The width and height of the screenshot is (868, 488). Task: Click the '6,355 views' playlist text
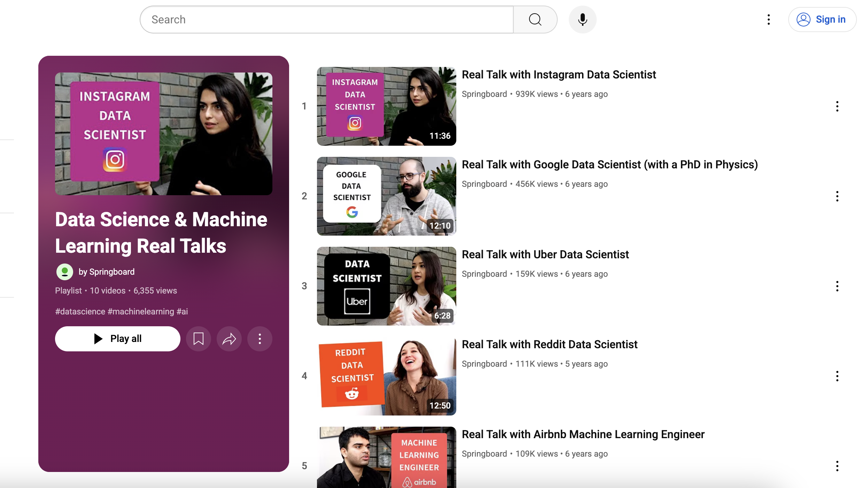pos(155,291)
